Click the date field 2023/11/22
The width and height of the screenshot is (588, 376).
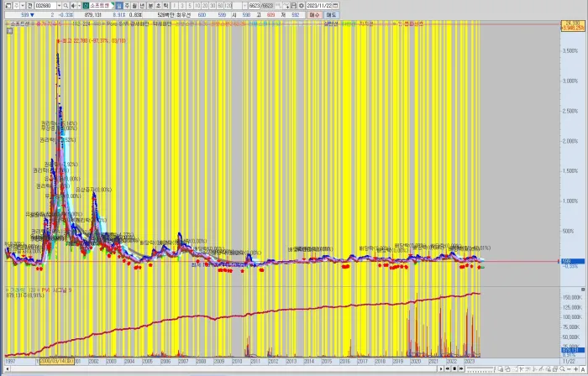(x=318, y=6)
